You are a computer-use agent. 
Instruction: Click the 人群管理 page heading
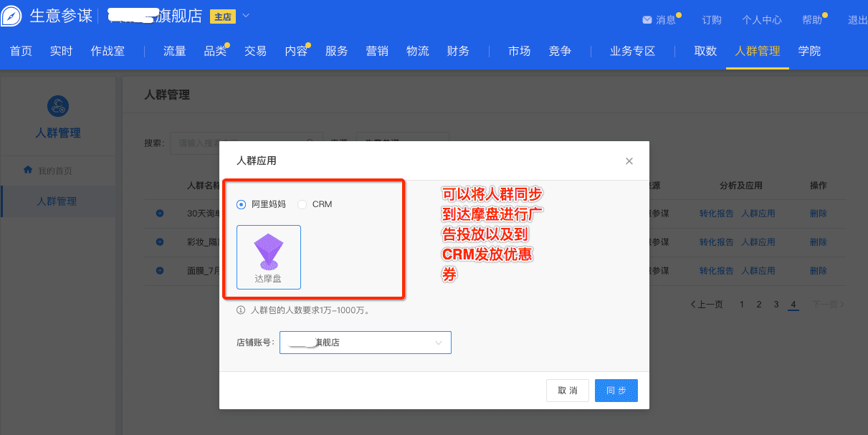pos(167,95)
